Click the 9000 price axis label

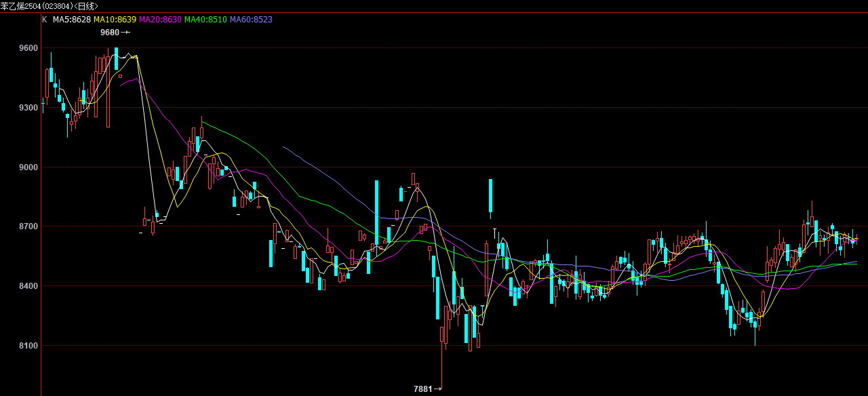click(x=28, y=167)
